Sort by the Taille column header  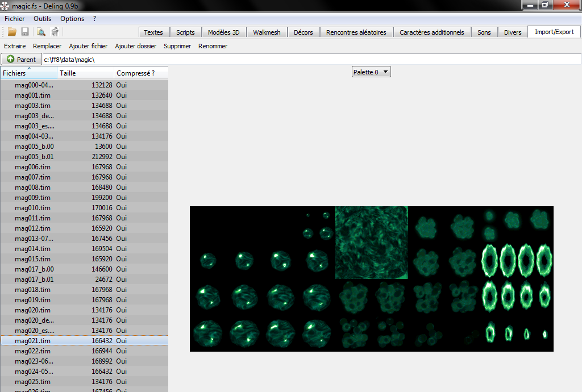tap(85, 73)
